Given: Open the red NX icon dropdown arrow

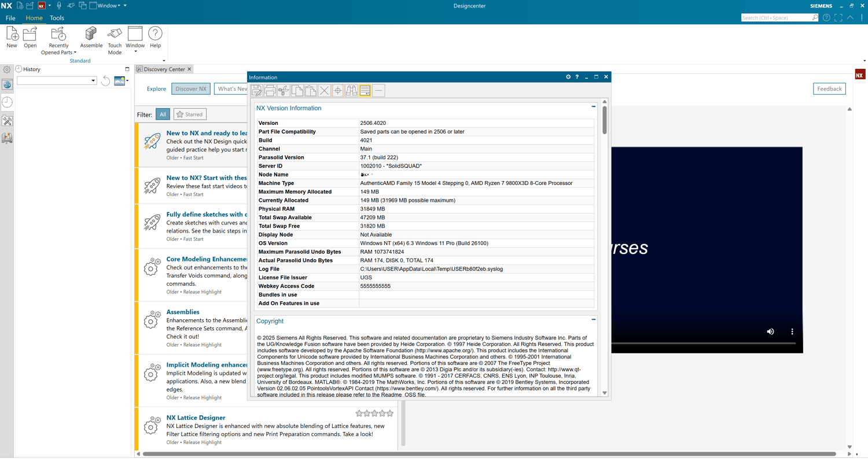Looking at the screenshot, I should point(49,6).
